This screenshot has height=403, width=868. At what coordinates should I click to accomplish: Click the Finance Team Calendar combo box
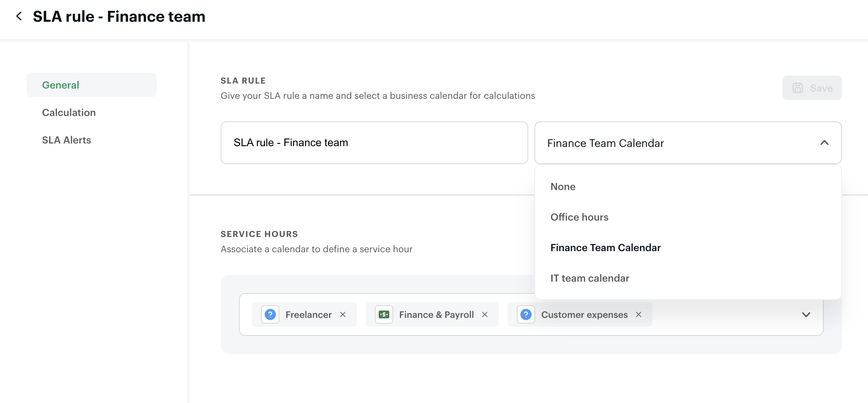point(679,143)
